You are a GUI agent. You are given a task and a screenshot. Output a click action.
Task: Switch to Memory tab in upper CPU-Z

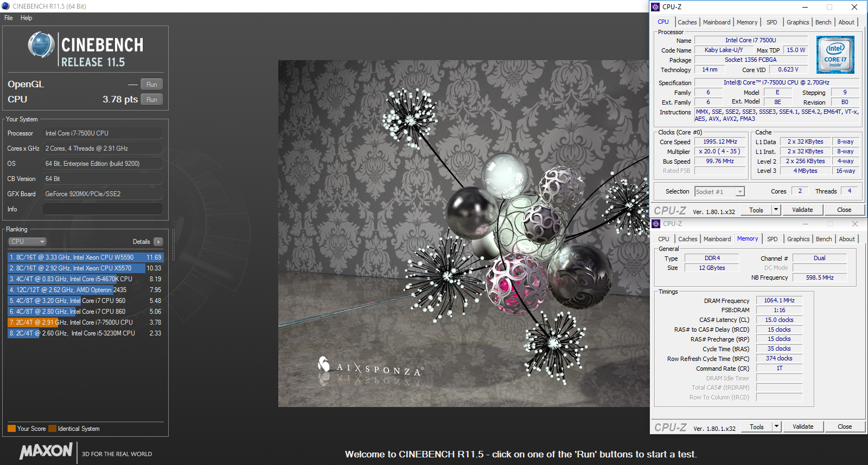pyautogui.click(x=747, y=22)
